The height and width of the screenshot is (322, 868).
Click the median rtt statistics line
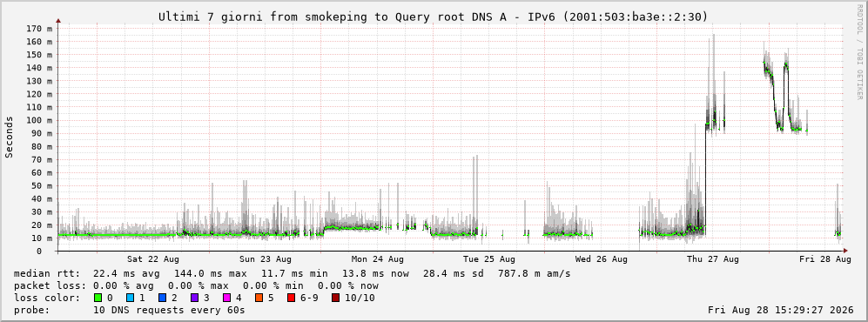[293, 273]
